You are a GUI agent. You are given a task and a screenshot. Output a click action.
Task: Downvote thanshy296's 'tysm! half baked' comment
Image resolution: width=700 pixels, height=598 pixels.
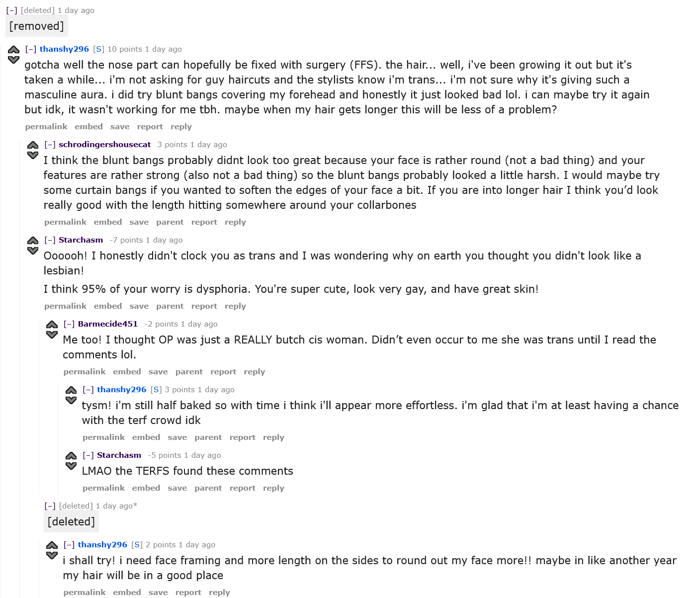(71, 400)
